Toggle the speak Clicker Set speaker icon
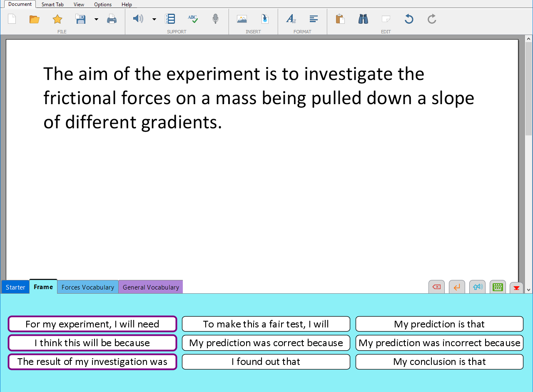 pyautogui.click(x=477, y=287)
